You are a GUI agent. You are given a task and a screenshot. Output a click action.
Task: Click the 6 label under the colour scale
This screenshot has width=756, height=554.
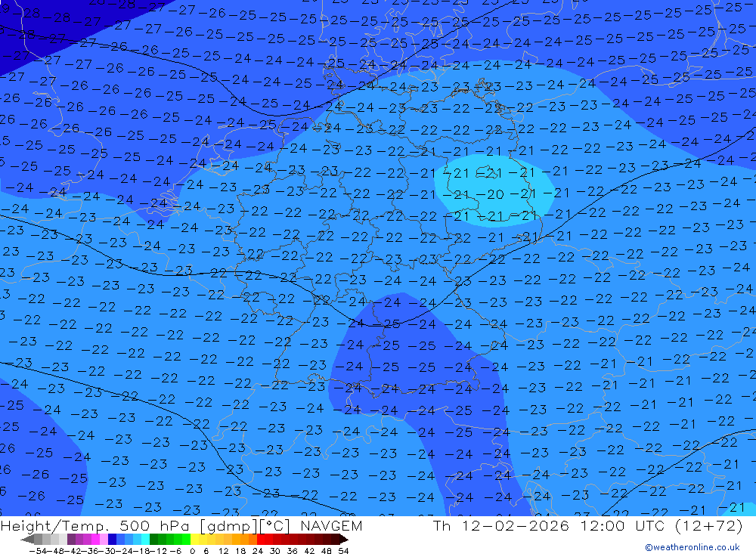point(206,551)
